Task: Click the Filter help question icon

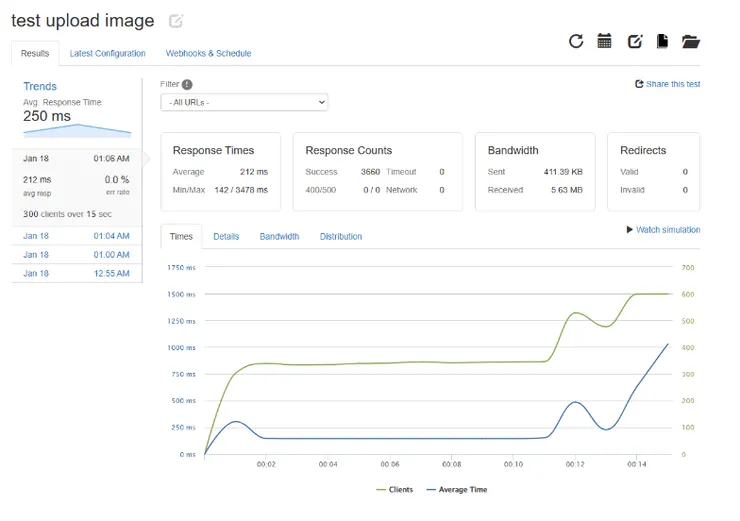Action: [187, 85]
